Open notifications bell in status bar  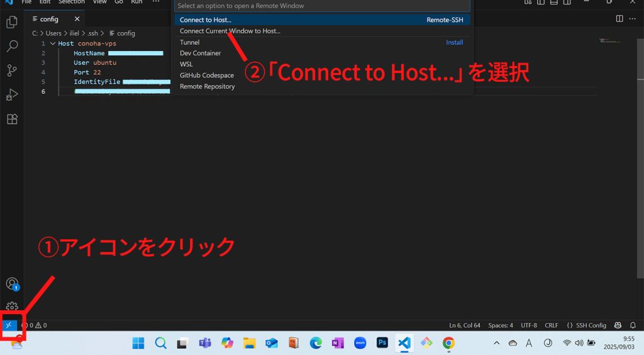point(633,325)
